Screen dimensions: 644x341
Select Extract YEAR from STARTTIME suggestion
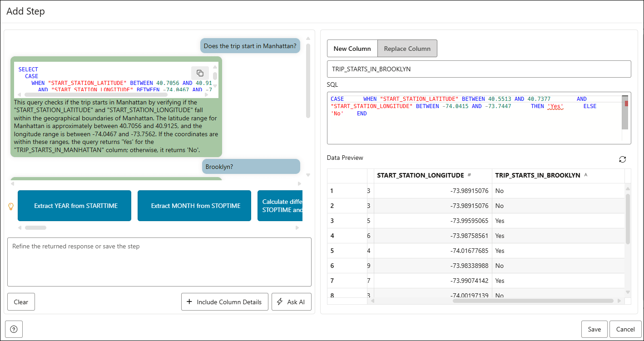75,206
